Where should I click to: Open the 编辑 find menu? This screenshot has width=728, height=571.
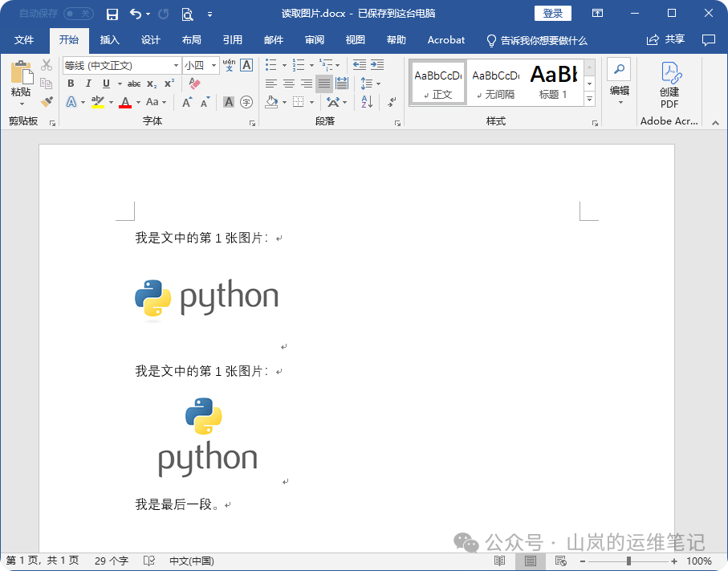click(x=620, y=82)
